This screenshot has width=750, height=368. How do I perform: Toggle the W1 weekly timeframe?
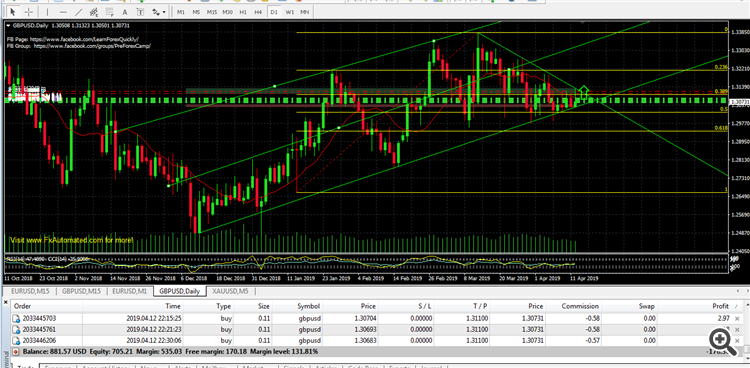(289, 12)
